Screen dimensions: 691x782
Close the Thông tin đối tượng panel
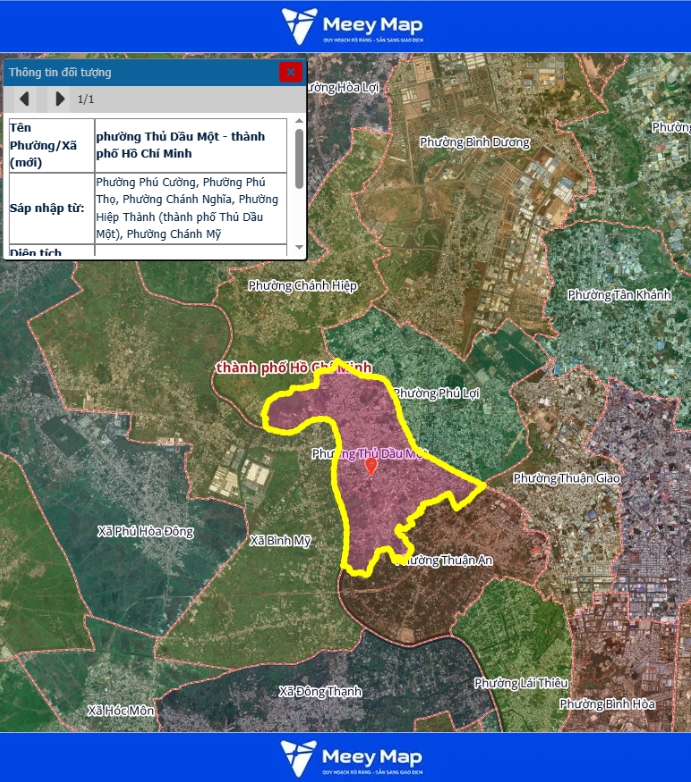point(290,72)
